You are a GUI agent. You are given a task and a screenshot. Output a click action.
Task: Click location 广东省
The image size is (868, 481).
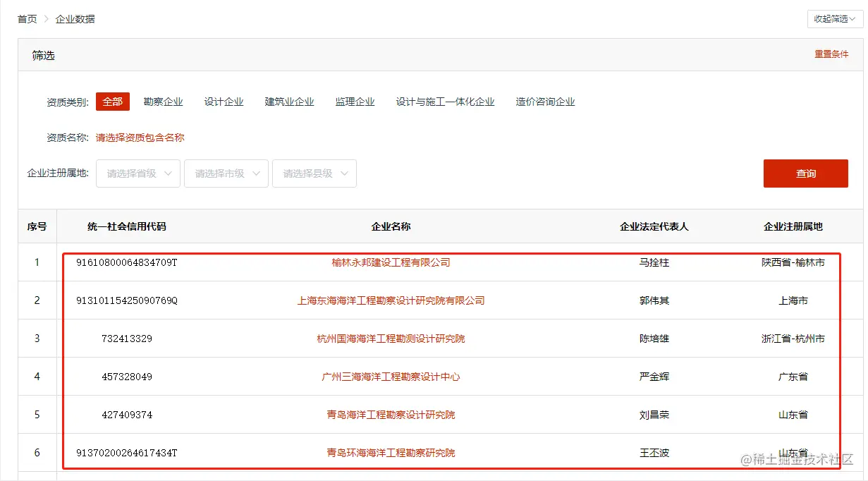pos(793,377)
